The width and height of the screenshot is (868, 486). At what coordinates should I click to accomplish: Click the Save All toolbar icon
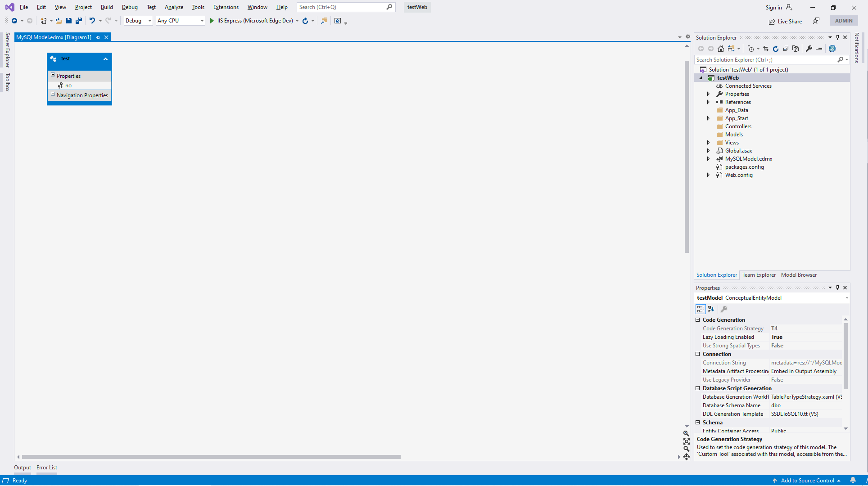coord(79,21)
